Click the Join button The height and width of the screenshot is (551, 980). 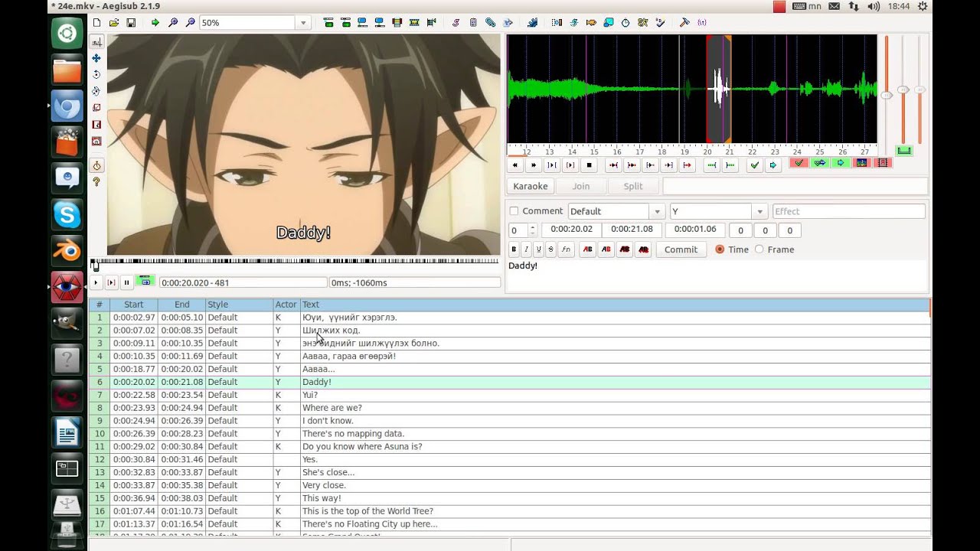click(581, 186)
